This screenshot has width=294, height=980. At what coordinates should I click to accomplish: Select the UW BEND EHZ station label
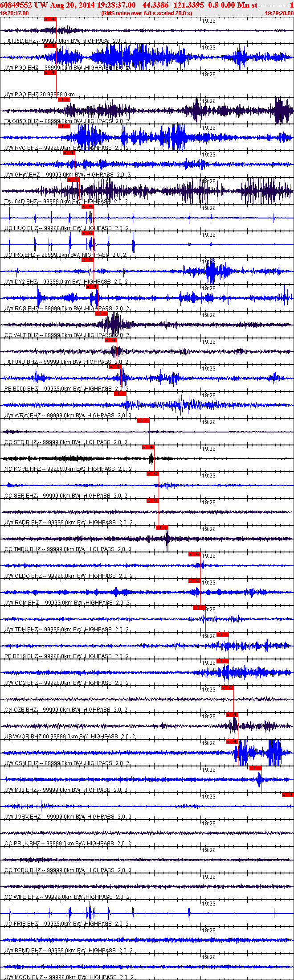(x=68, y=951)
